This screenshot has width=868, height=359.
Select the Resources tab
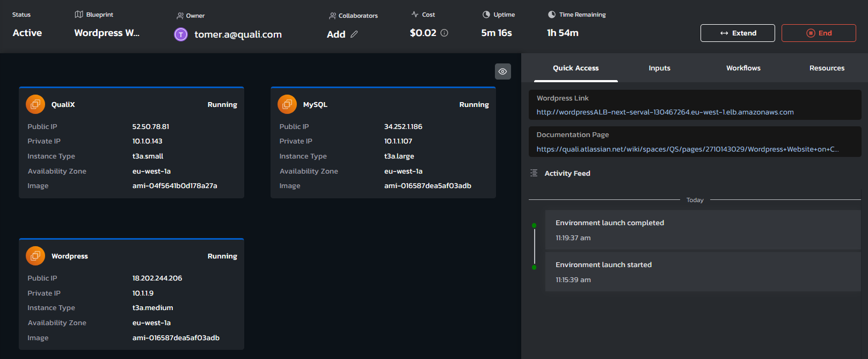click(x=827, y=68)
